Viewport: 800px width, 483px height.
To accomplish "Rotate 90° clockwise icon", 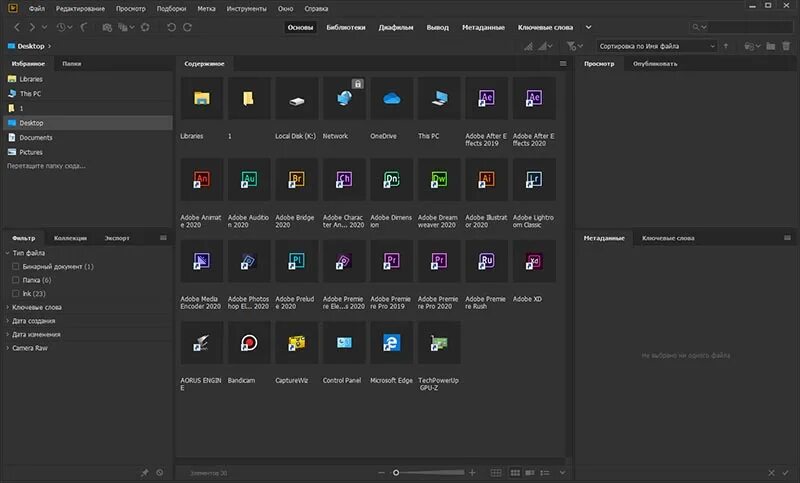I will (x=187, y=27).
